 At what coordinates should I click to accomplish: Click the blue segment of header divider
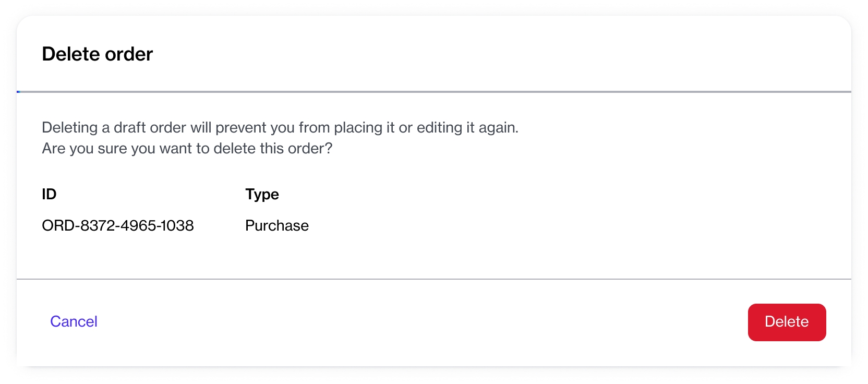18,92
